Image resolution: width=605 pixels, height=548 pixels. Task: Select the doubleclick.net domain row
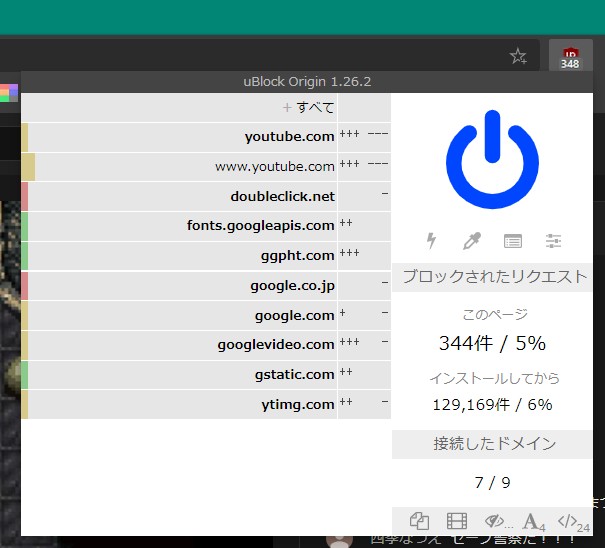(x=179, y=196)
